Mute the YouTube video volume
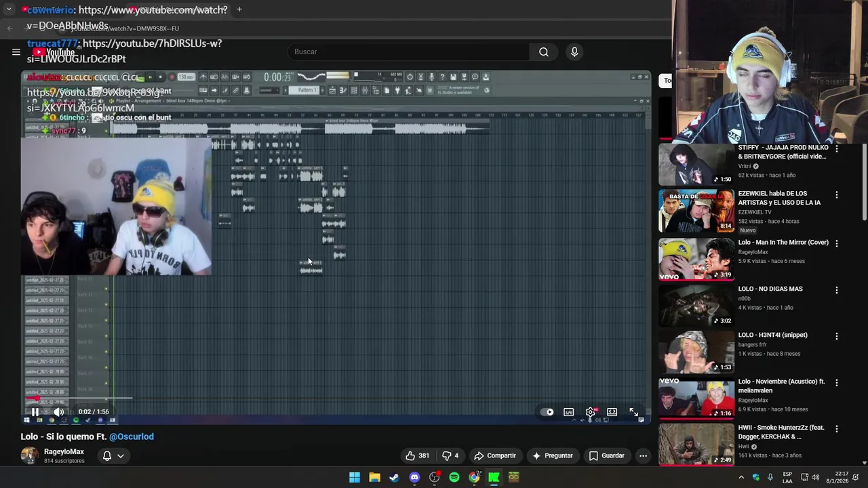868x488 pixels. (59, 411)
